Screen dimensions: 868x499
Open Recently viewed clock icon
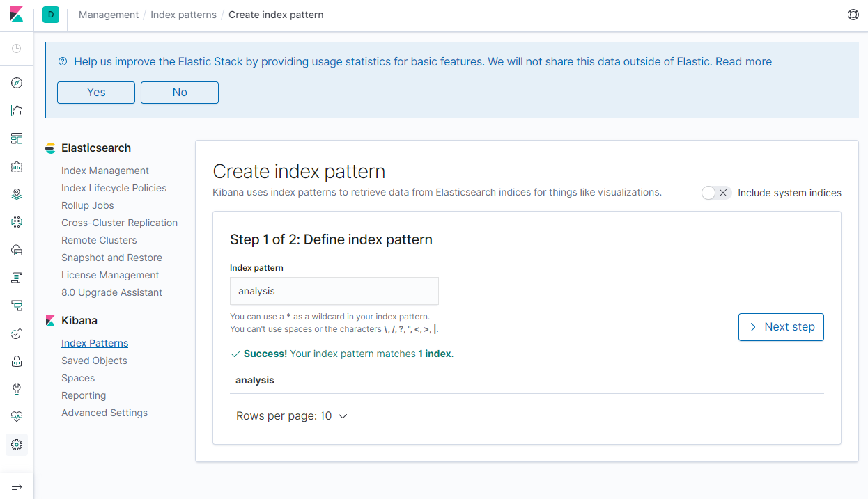pyautogui.click(x=17, y=48)
